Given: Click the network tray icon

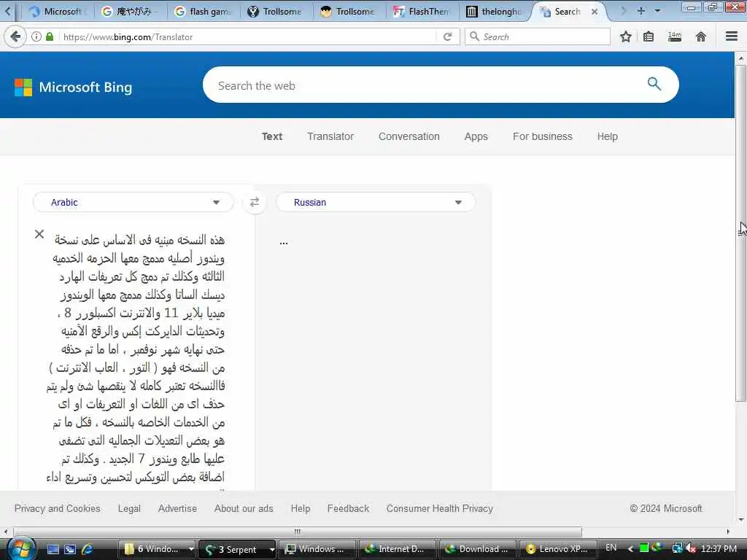Looking at the screenshot, I should (677, 548).
